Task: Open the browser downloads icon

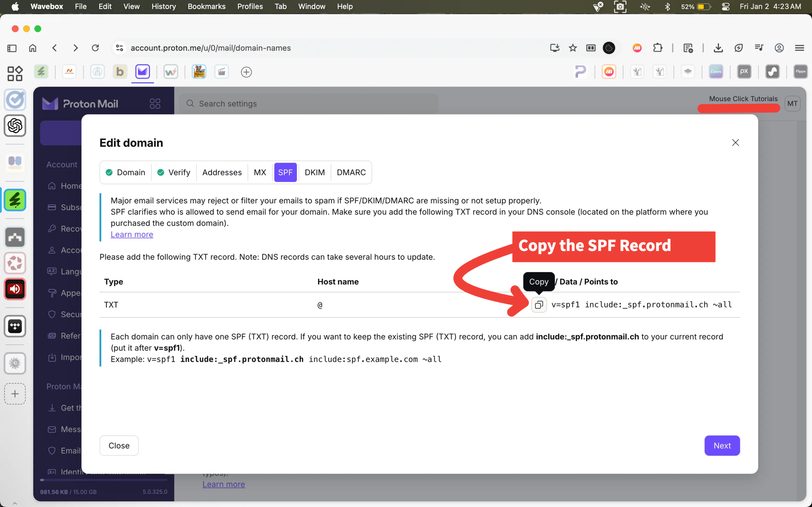Action: [x=718, y=48]
